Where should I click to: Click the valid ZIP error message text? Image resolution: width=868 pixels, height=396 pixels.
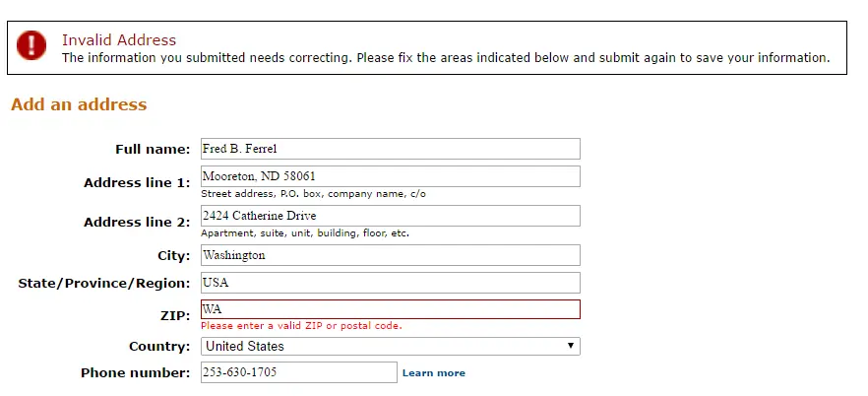pyautogui.click(x=301, y=326)
